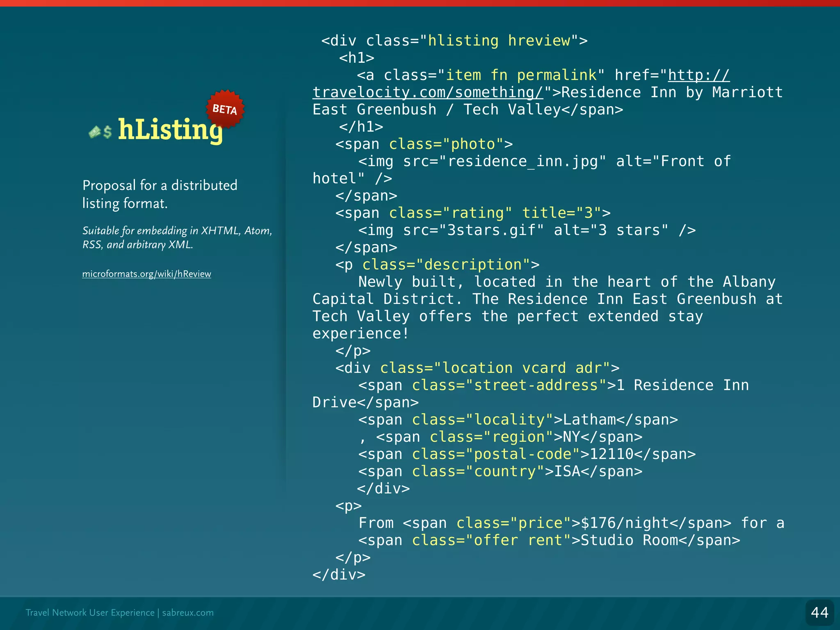The image size is (840, 630).
Task: Open the underlined travelocity.com/something/ URL
Action: point(428,92)
